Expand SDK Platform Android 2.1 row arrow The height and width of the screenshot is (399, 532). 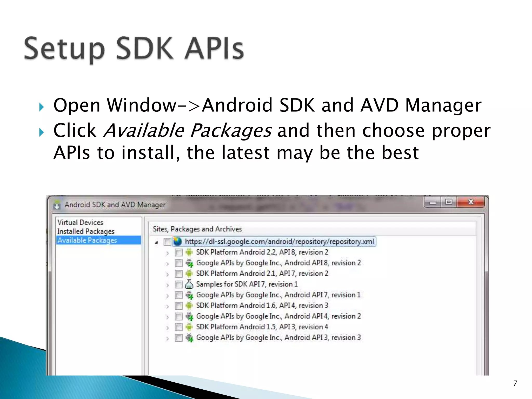pyautogui.click(x=168, y=274)
